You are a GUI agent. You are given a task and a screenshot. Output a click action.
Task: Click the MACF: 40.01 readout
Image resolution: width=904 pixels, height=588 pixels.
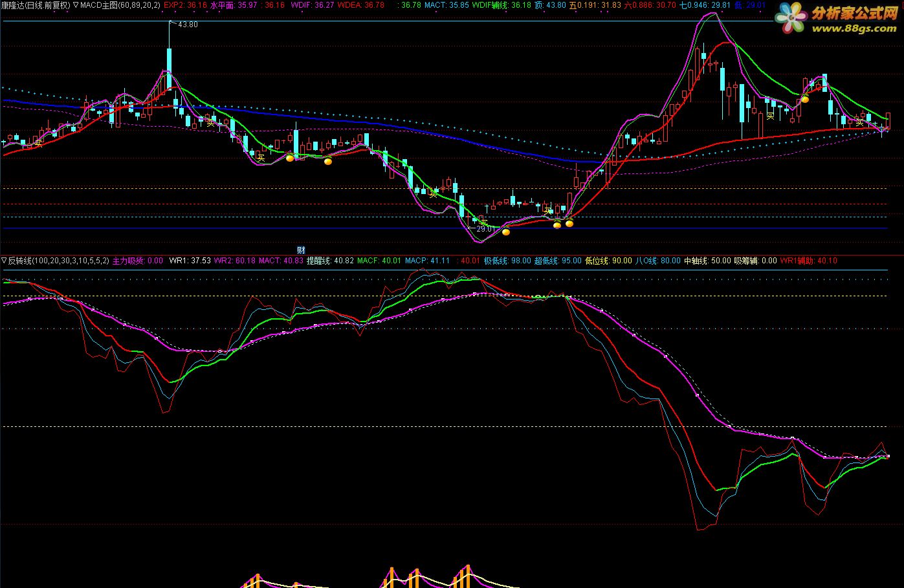[379, 261]
